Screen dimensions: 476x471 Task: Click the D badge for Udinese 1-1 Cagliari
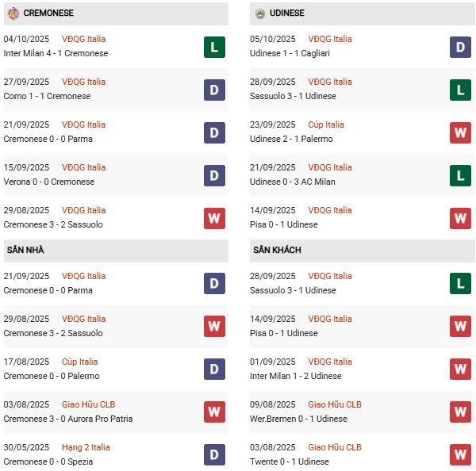[461, 47]
